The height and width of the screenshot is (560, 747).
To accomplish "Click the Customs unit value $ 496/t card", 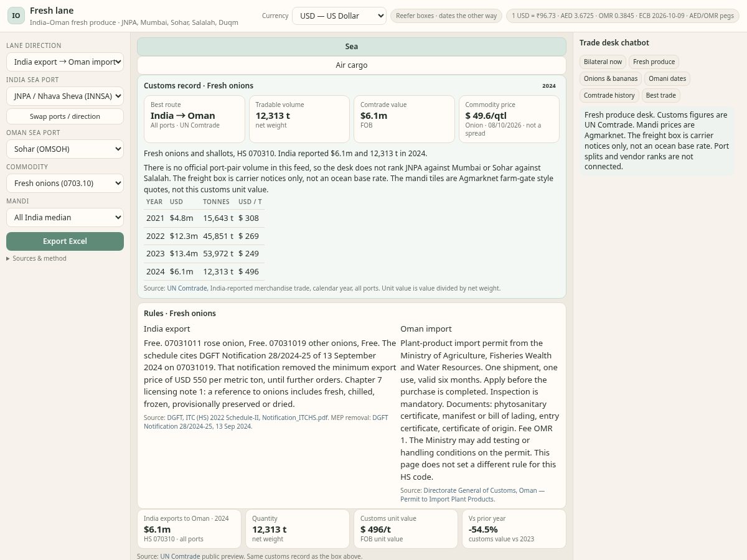I will point(406,529).
